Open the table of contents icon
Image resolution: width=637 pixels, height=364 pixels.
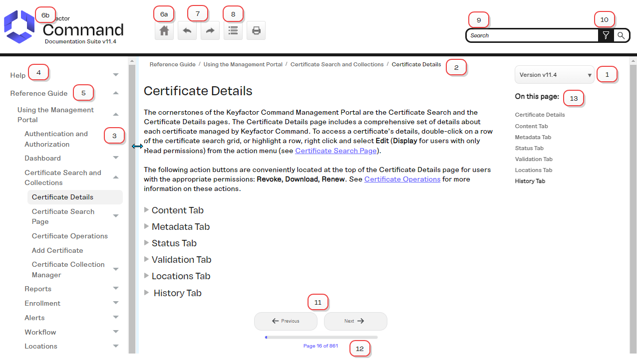tap(233, 30)
